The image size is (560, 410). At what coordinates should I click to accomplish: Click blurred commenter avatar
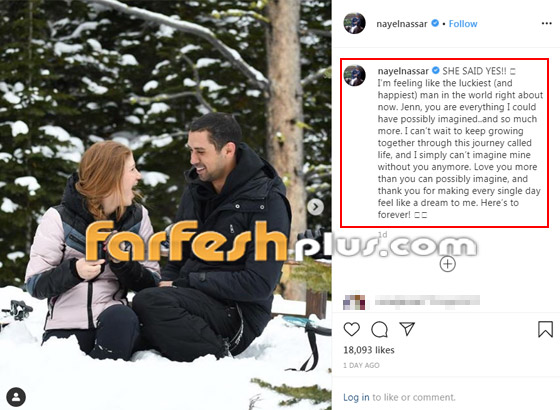click(x=354, y=300)
